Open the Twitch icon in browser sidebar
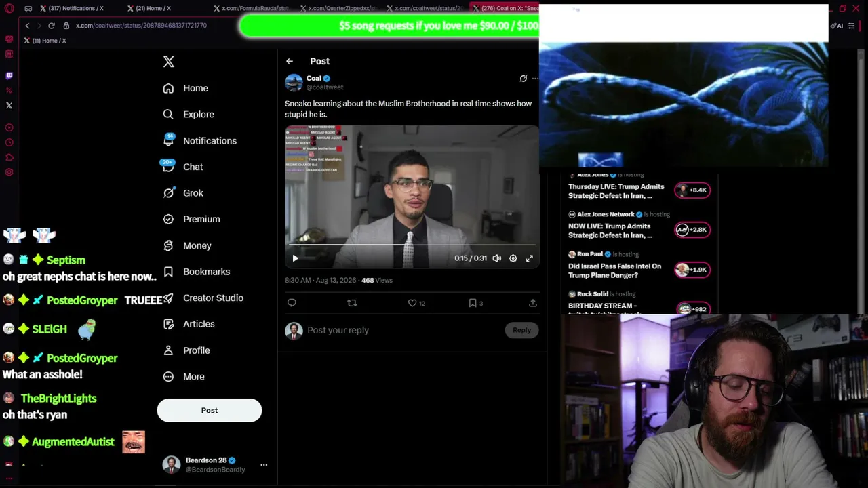Viewport: 868px width, 488px height. click(9, 76)
